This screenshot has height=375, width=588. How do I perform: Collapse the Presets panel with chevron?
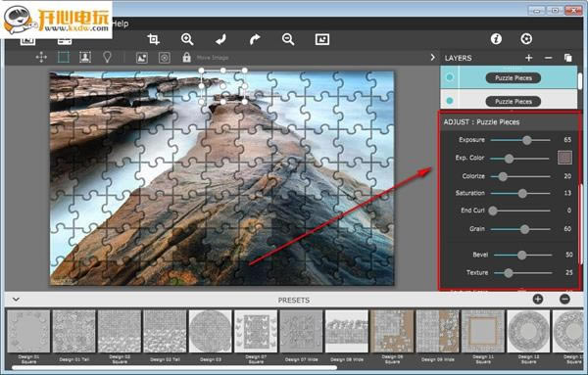pos(16,300)
